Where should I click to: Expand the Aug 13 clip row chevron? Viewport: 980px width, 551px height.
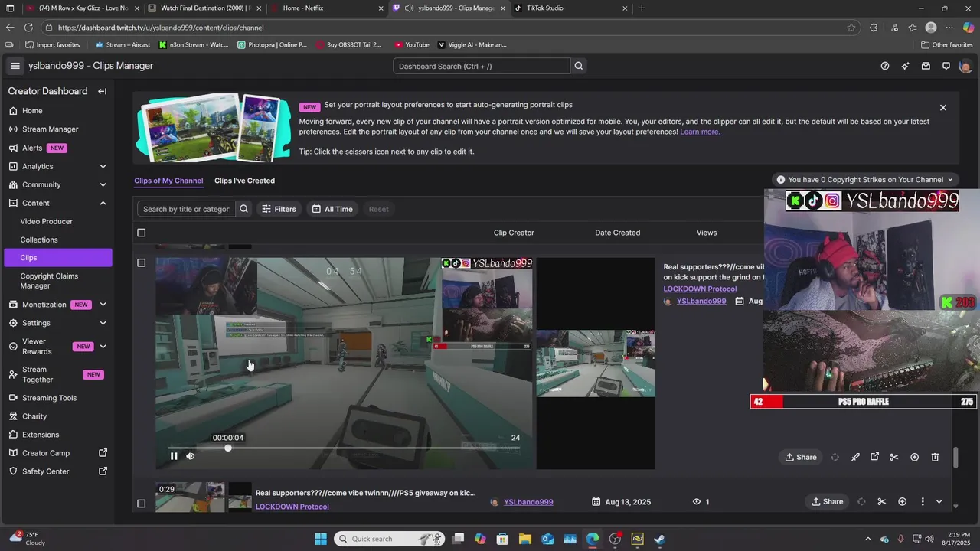pyautogui.click(x=939, y=502)
